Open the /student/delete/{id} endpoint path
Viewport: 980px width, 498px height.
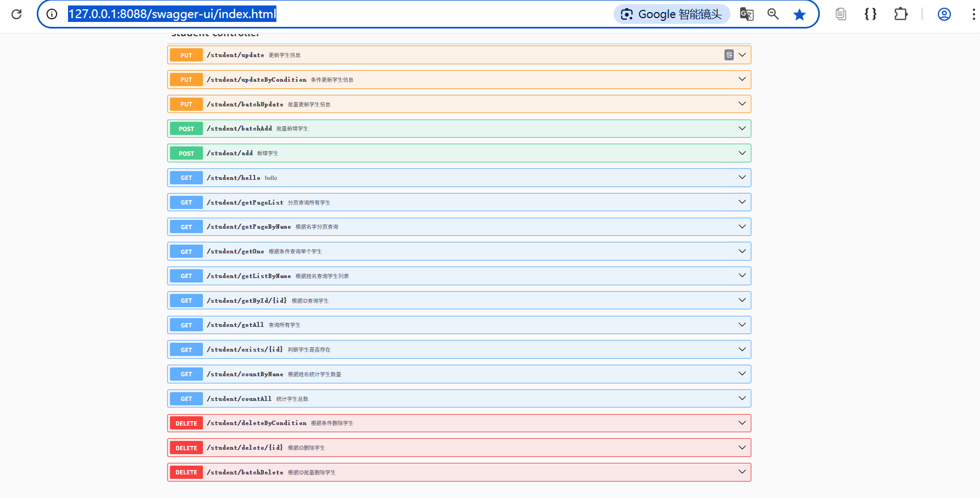click(x=245, y=448)
